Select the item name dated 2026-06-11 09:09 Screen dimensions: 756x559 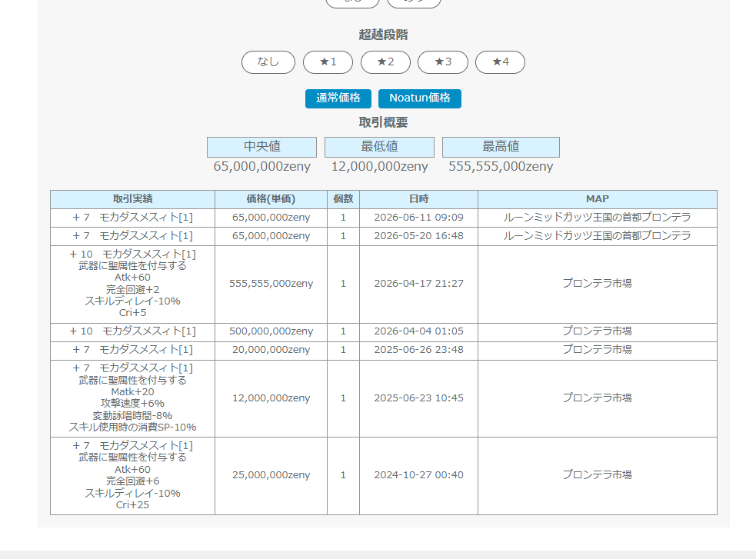pyautogui.click(x=132, y=218)
